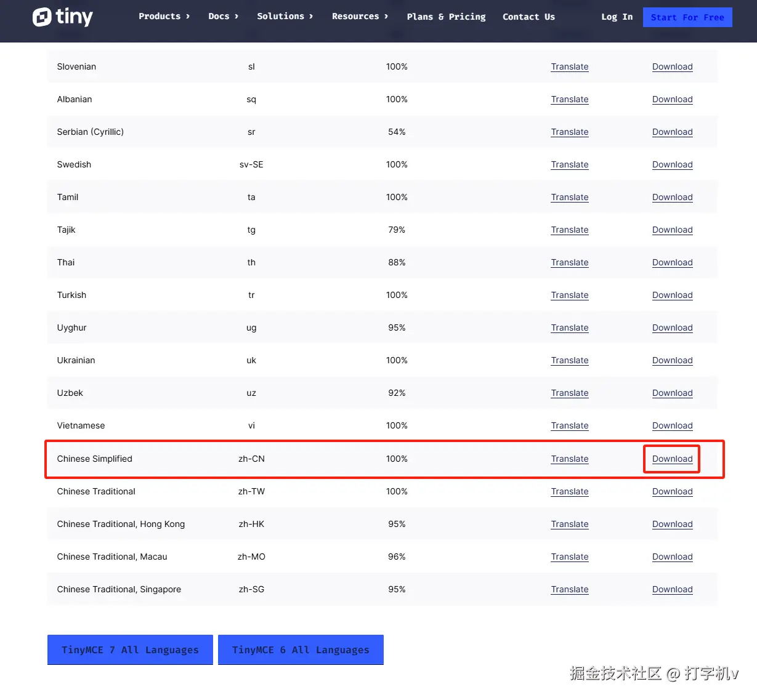
Task: Select the 79% completion for Tajik
Action: (x=397, y=230)
